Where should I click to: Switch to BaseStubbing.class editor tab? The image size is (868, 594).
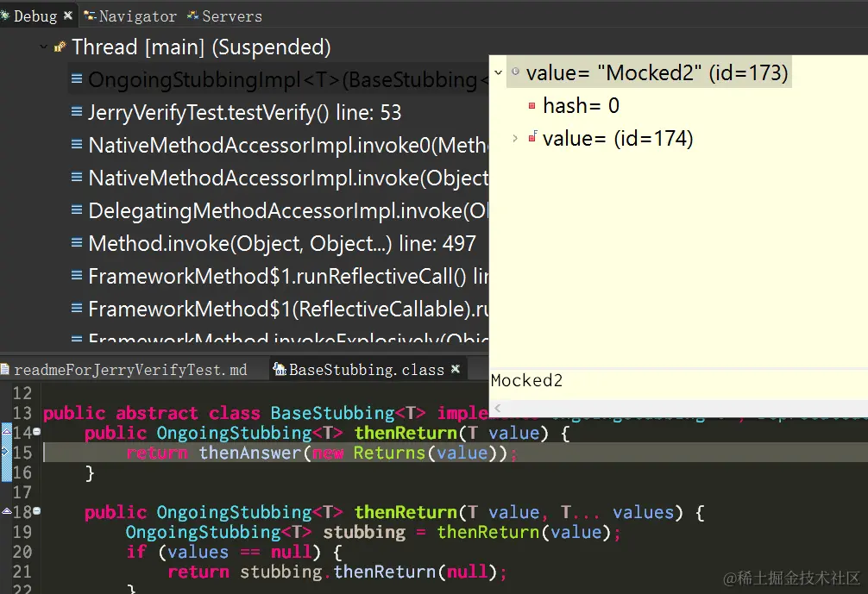click(x=367, y=370)
